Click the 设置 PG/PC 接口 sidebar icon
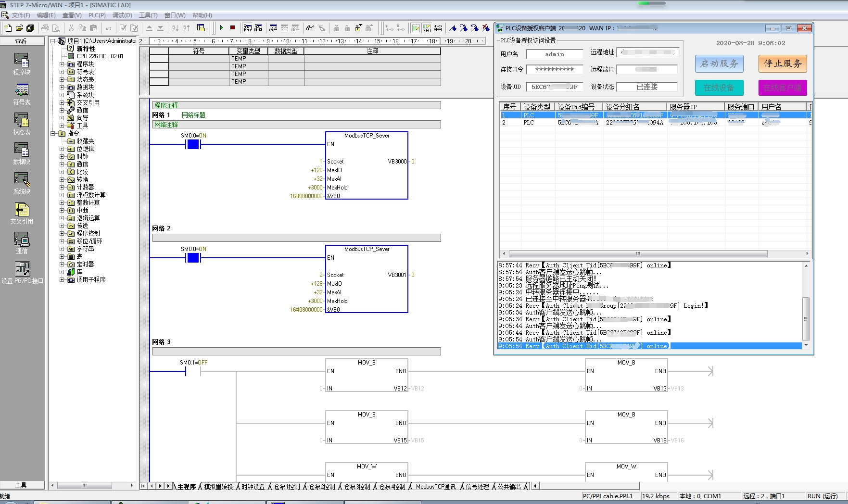848x504 pixels. coord(22,273)
